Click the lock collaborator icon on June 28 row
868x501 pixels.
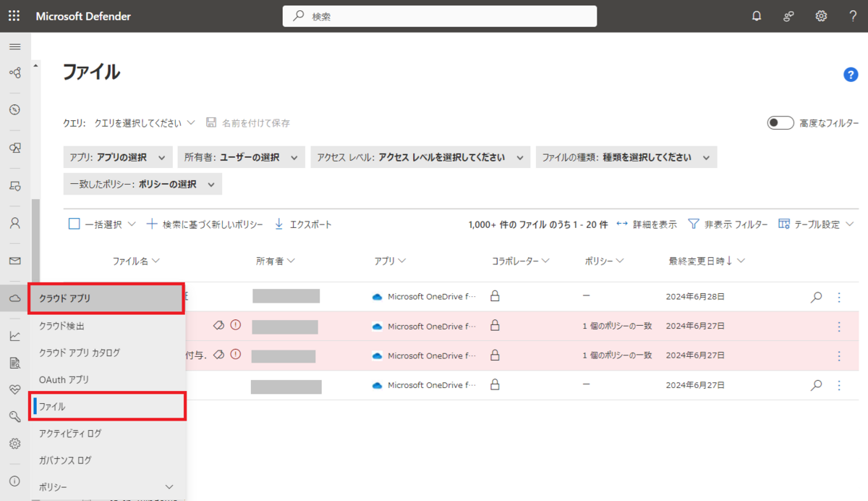click(x=495, y=296)
